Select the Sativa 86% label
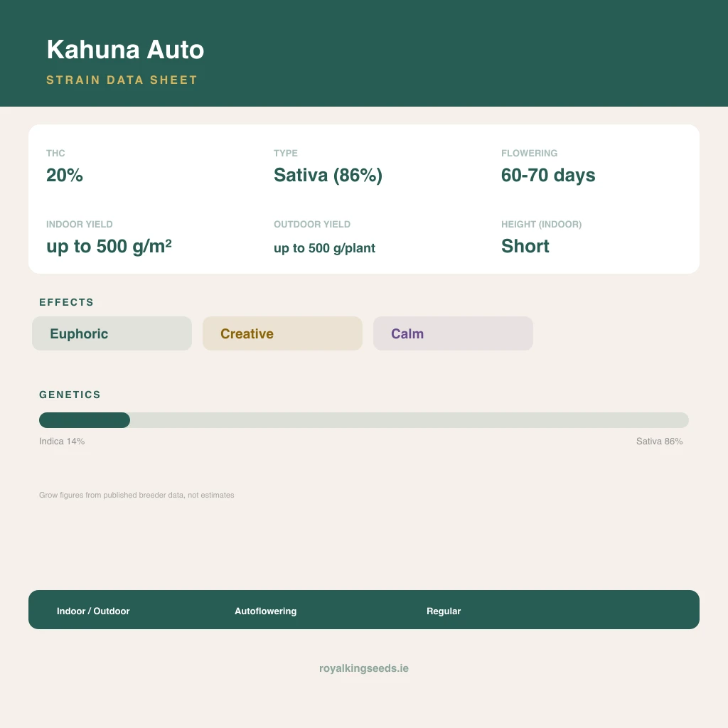This screenshot has height=728, width=728. click(659, 441)
